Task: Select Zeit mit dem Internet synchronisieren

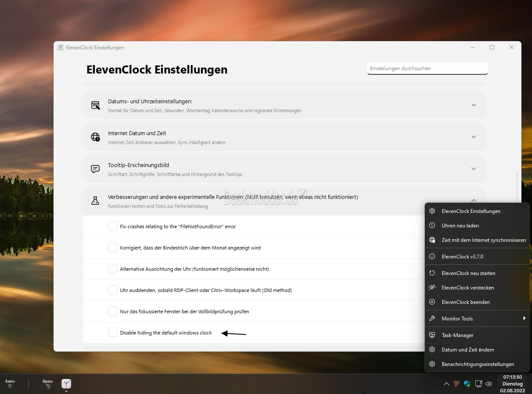Action: point(477,240)
